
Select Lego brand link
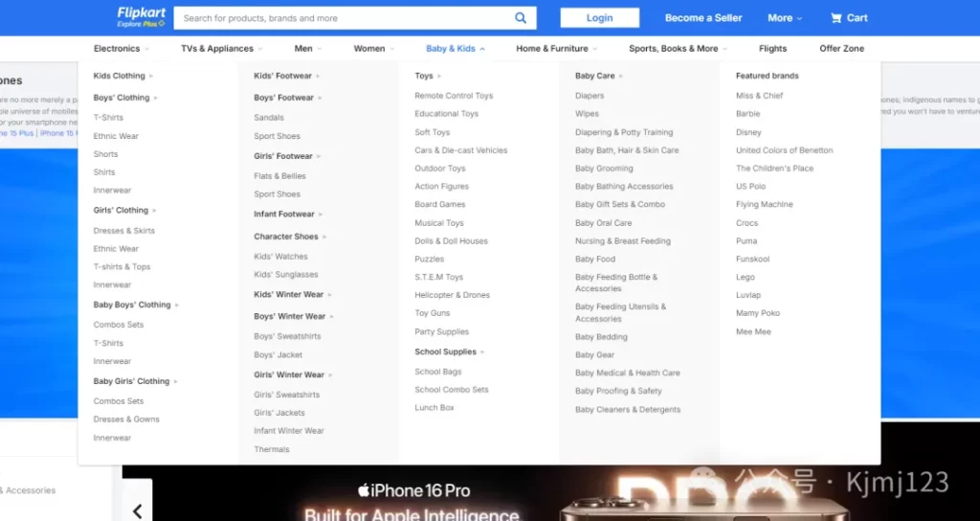point(745,277)
